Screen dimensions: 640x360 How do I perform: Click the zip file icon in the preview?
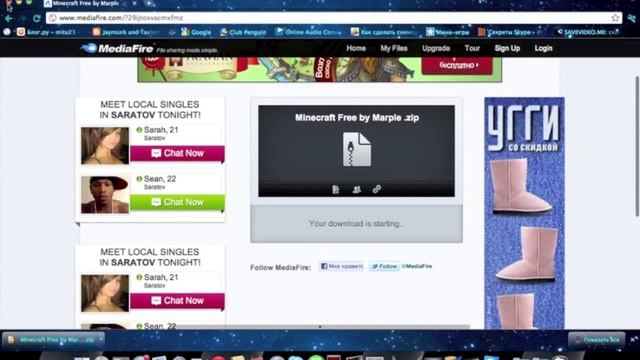click(357, 149)
